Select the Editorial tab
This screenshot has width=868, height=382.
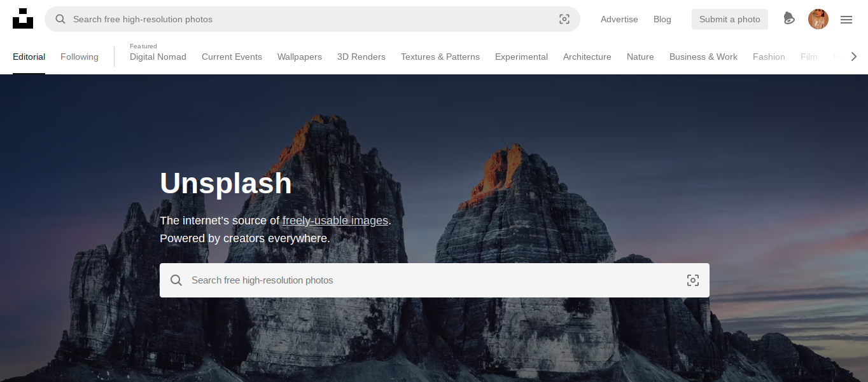point(29,57)
